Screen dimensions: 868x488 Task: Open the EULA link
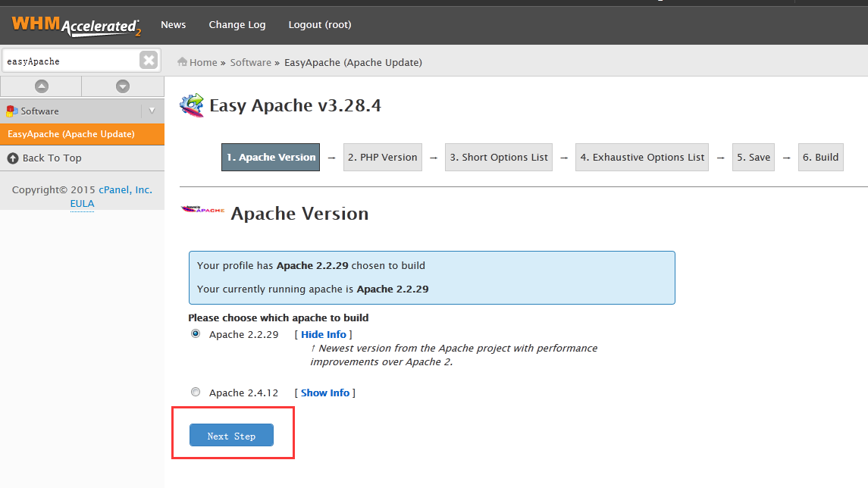tap(82, 203)
